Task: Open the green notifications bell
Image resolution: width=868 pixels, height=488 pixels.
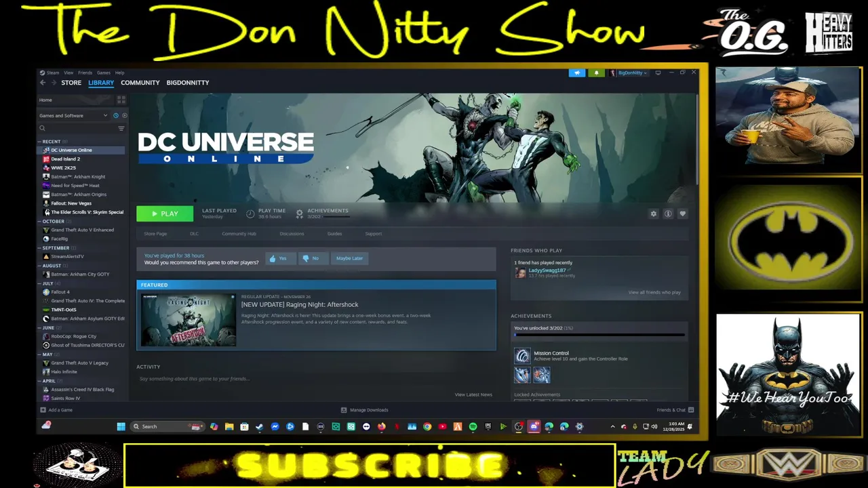Action: (597, 73)
